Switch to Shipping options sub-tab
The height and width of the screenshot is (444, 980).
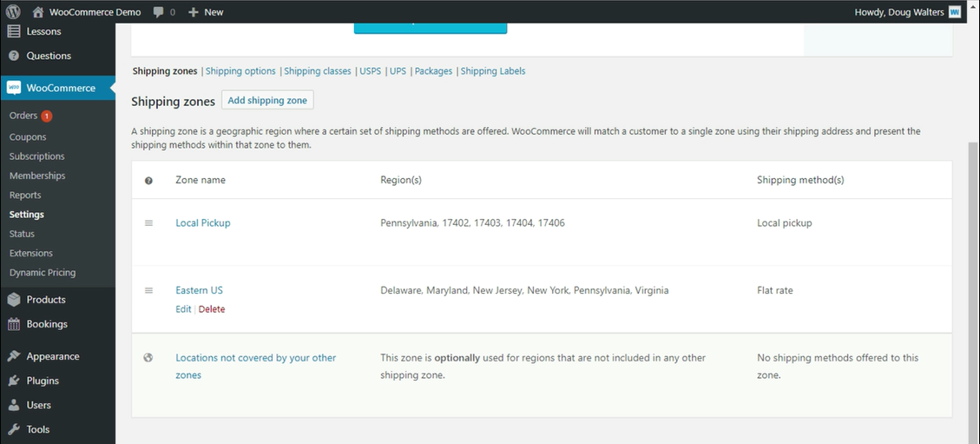(x=240, y=71)
